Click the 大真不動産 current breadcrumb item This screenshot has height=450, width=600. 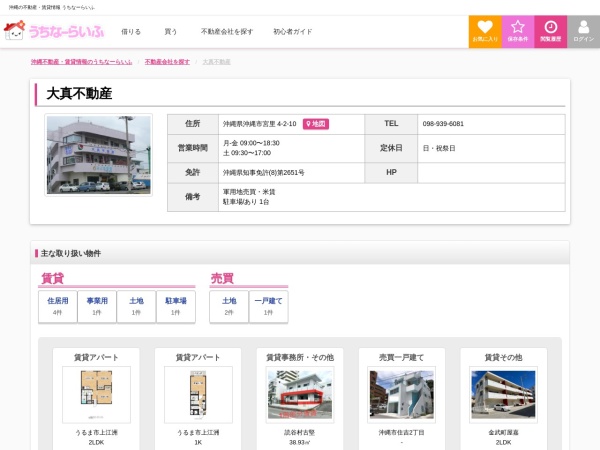coord(217,62)
